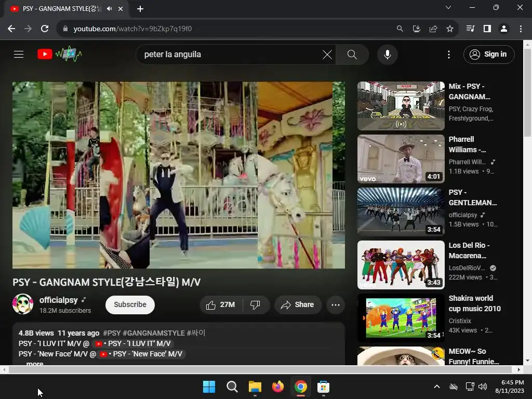Image resolution: width=532 pixels, height=399 pixels.
Task: Click PSY - GENTLEMAN title text
Action: (x=473, y=197)
